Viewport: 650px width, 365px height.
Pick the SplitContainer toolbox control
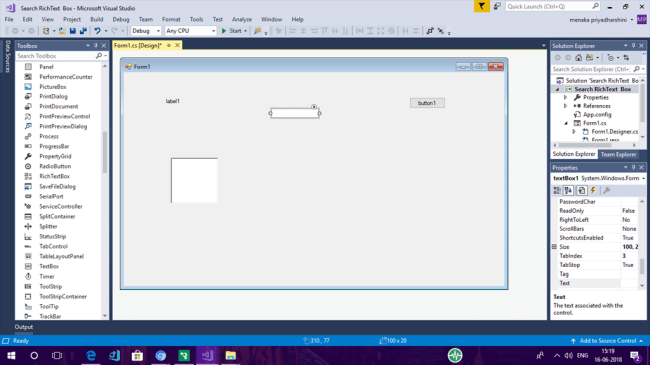(x=57, y=217)
